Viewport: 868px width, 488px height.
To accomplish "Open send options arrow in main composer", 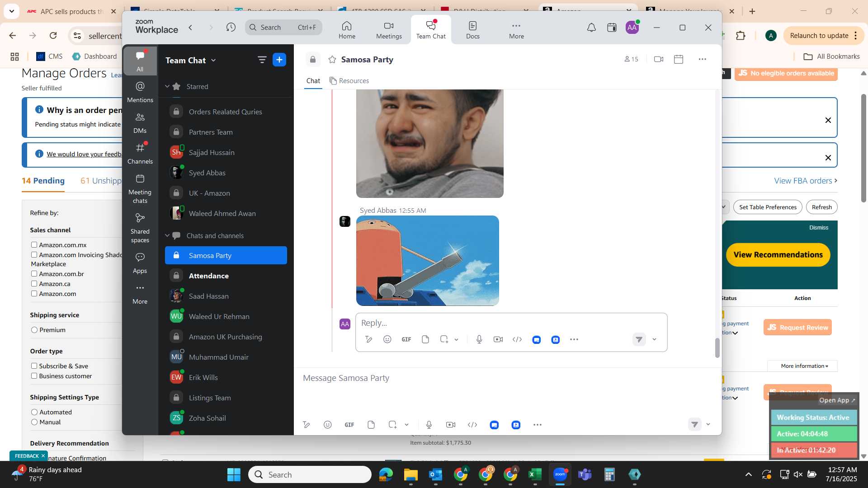I will tap(708, 424).
